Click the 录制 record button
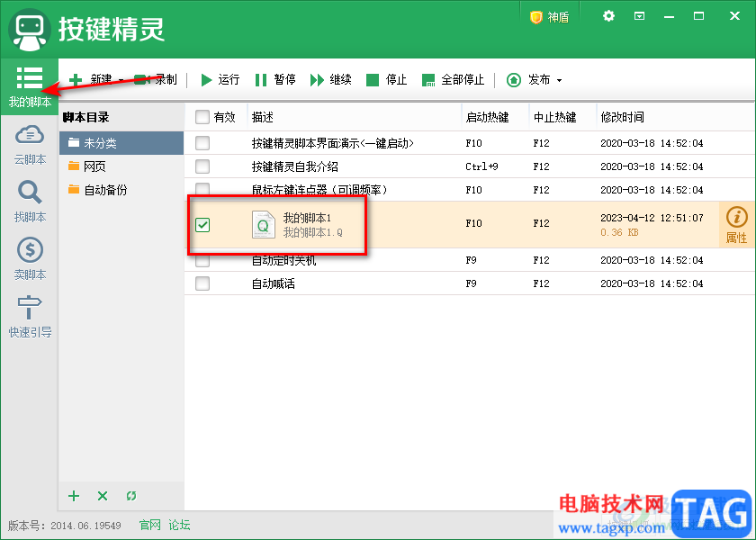Image resolution: width=756 pixels, height=540 pixels. click(156, 79)
